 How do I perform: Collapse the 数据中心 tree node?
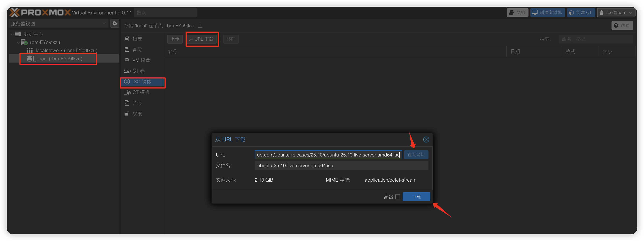click(x=12, y=34)
